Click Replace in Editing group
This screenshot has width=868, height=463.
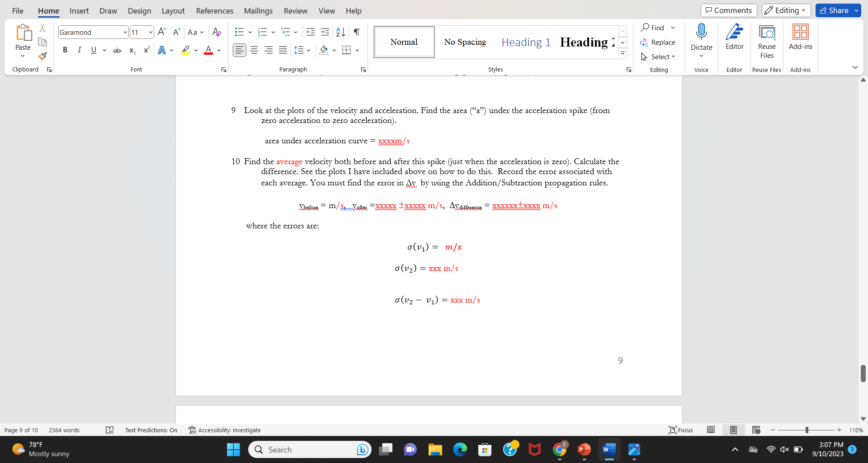658,42
